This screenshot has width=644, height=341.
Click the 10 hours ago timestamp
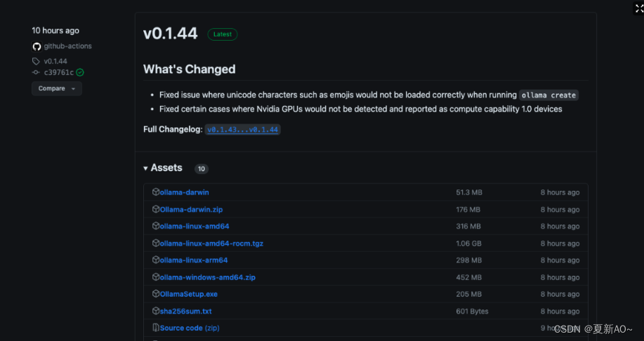pyautogui.click(x=55, y=31)
